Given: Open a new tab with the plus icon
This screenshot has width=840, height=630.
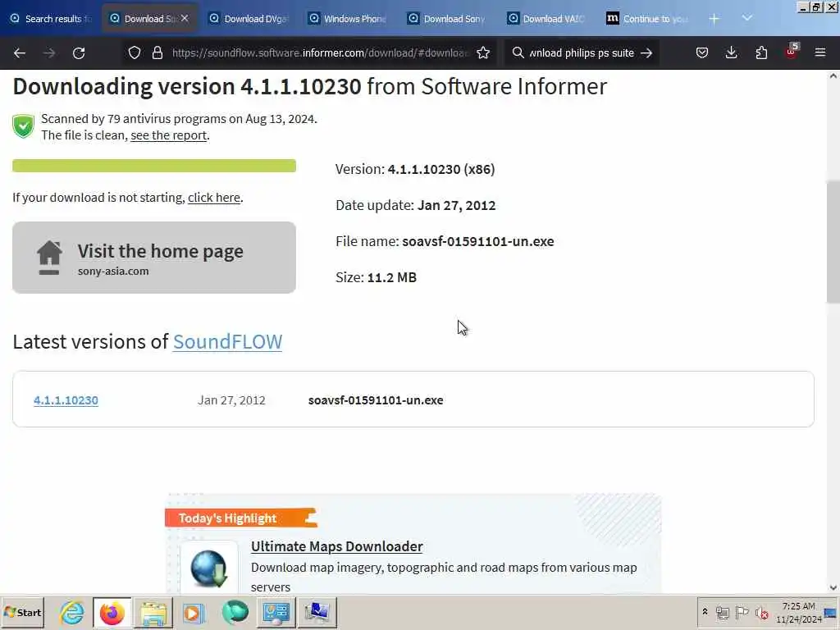Looking at the screenshot, I should pyautogui.click(x=714, y=19).
